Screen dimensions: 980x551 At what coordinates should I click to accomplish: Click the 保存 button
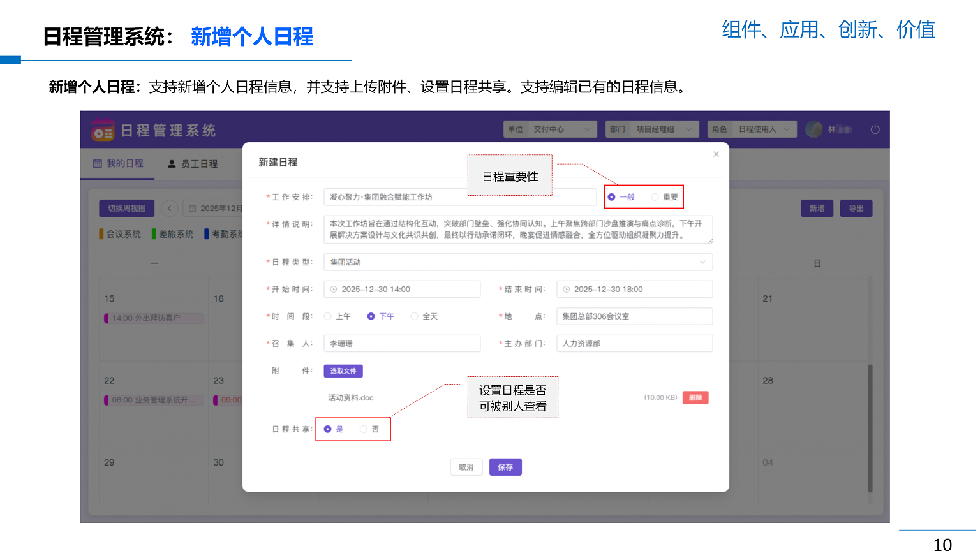point(505,467)
